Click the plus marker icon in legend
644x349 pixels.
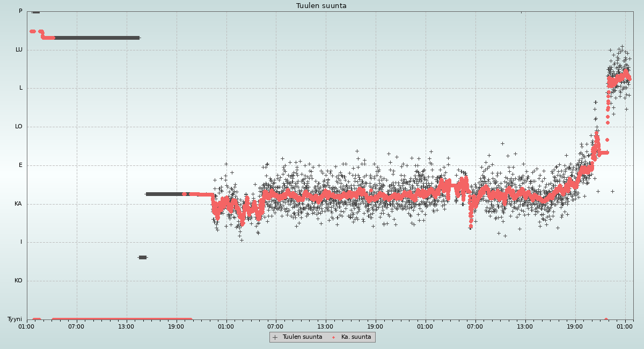(275, 337)
